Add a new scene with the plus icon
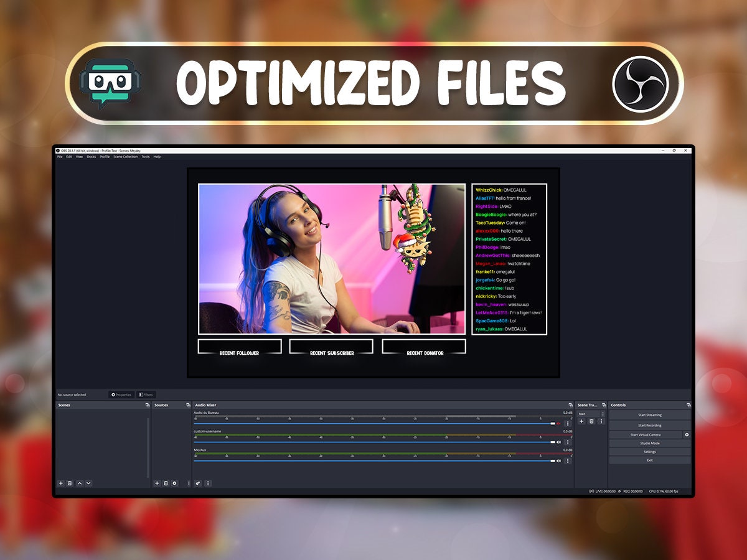747x560 pixels. 61,483
